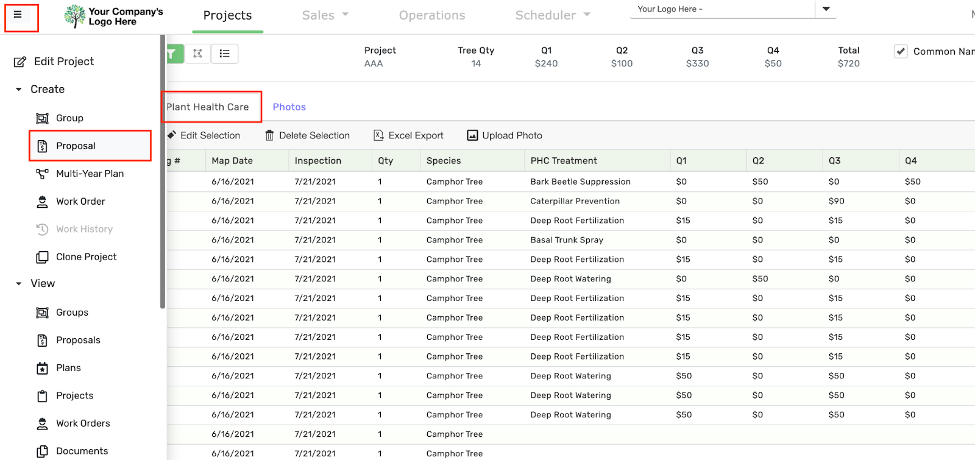This screenshot has height=460, width=977.
Task: Click the Your Logo Here input field
Action: point(723,9)
